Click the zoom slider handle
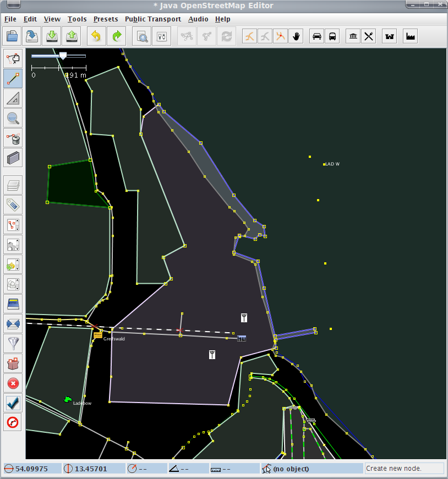The image size is (448, 479). (63, 56)
